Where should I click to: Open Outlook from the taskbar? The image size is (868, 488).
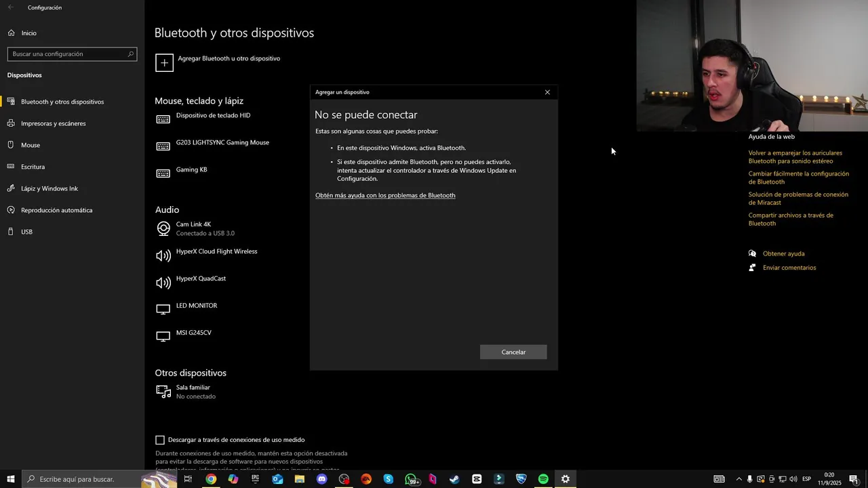coord(277,479)
